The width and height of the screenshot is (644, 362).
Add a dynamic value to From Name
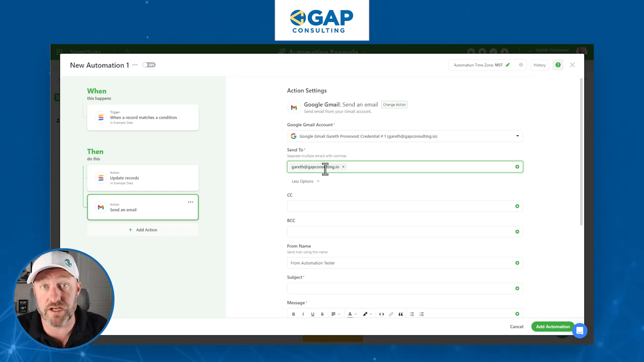(x=517, y=263)
